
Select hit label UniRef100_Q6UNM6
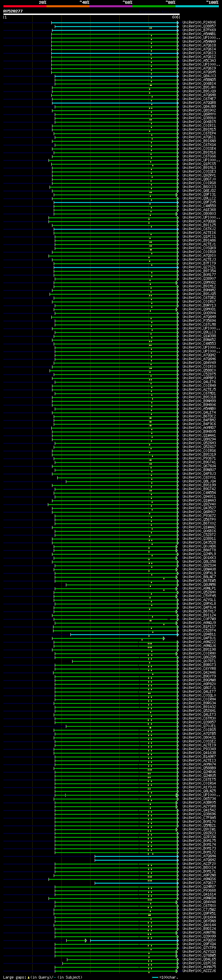coord(199,585)
